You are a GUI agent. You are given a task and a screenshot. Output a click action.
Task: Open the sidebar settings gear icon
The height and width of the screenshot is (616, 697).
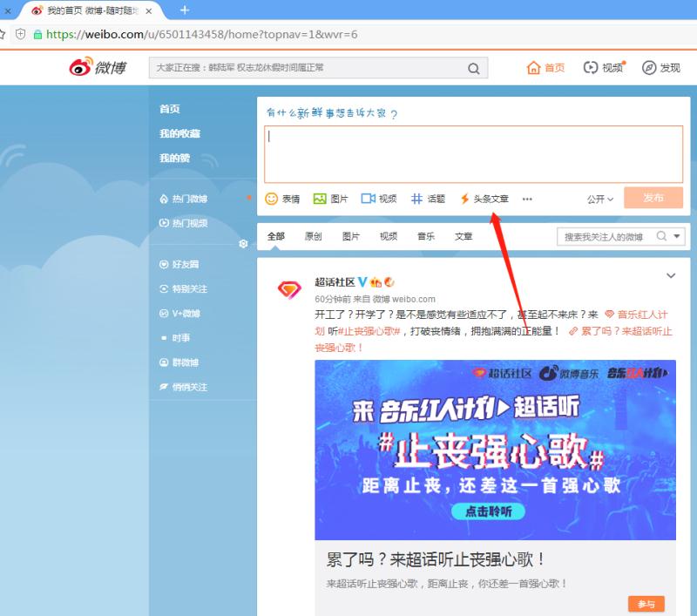243,244
